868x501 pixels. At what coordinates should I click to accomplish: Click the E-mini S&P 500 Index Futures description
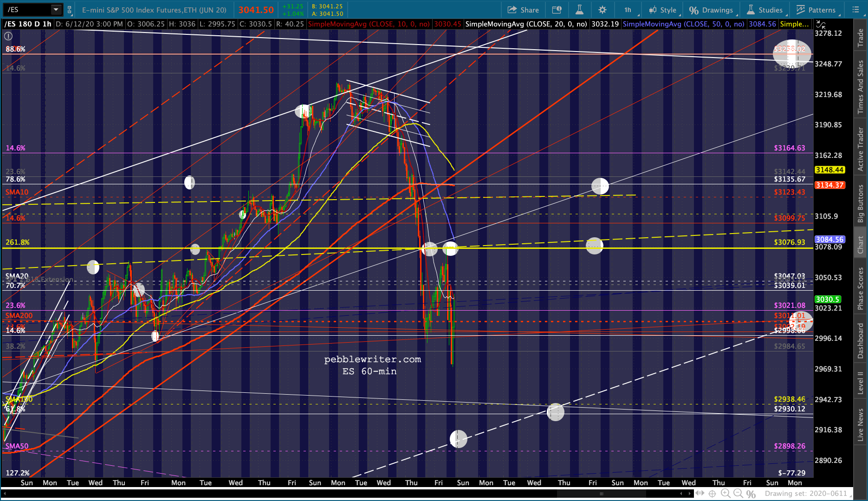coord(154,10)
